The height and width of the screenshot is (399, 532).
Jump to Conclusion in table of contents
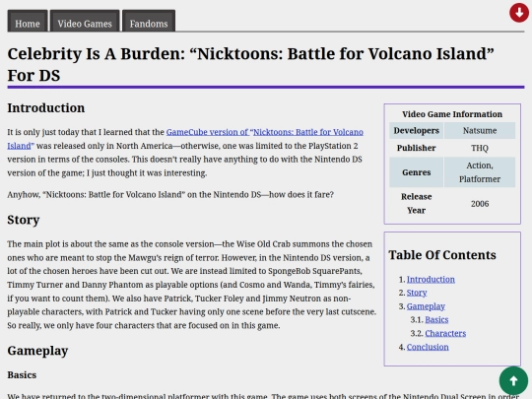point(428,347)
